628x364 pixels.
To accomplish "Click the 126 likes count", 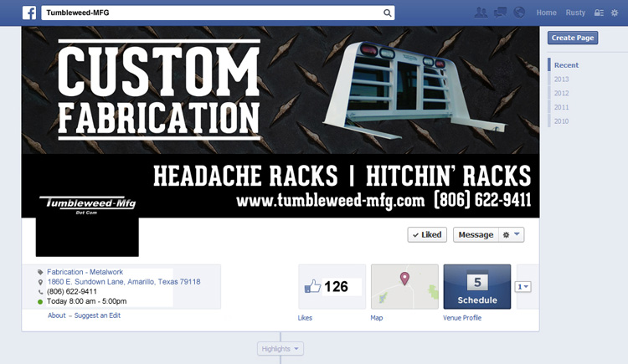I will (x=336, y=287).
